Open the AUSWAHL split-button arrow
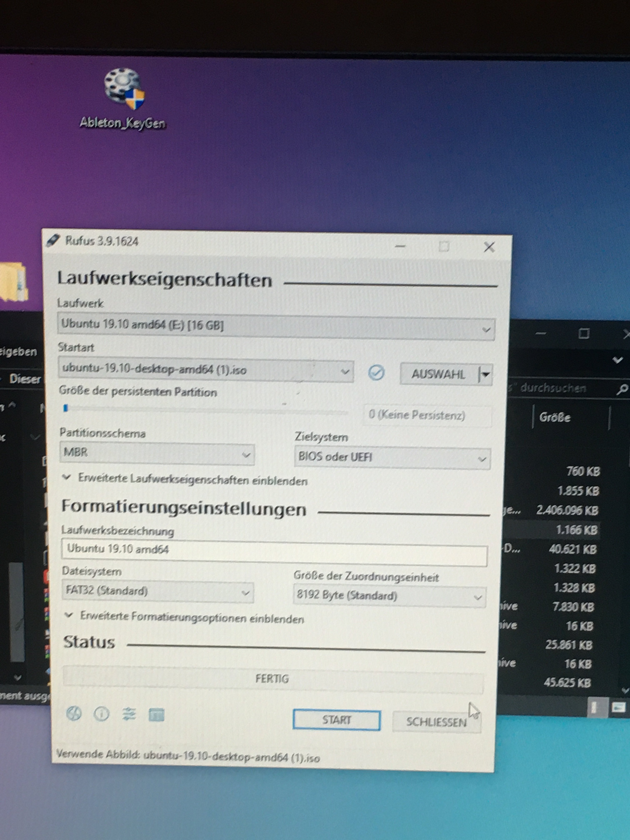This screenshot has width=630, height=840. [486, 374]
